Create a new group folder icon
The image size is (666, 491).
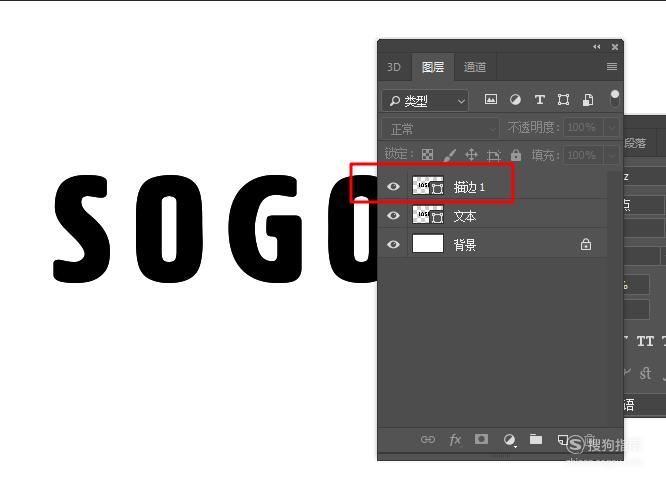536,439
